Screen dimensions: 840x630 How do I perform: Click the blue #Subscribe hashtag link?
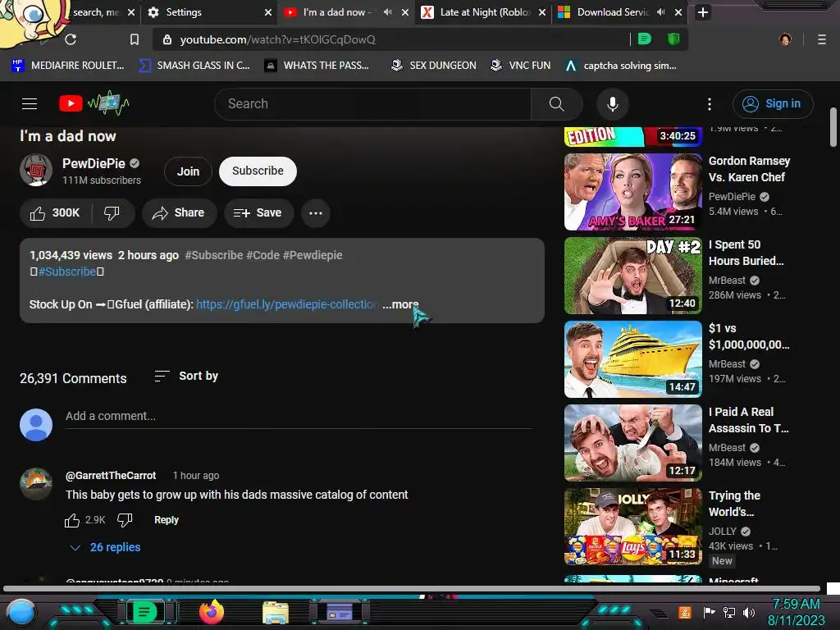67,272
